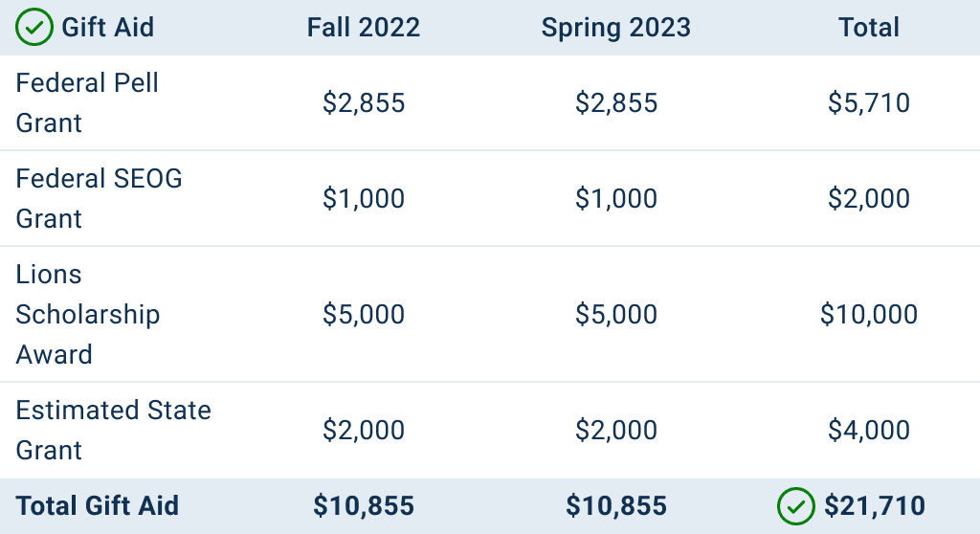Select the Federal SEOG Grant row label
980x534 pixels.
pos(99,198)
